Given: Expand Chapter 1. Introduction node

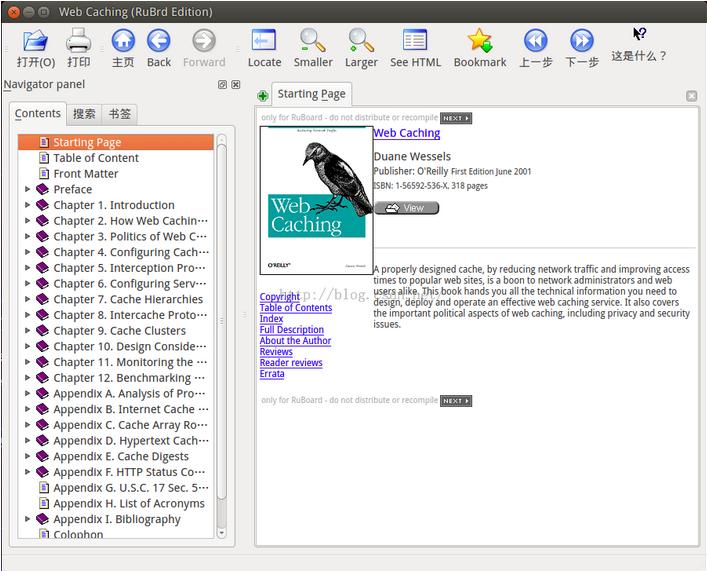Looking at the screenshot, I should tap(28, 205).
